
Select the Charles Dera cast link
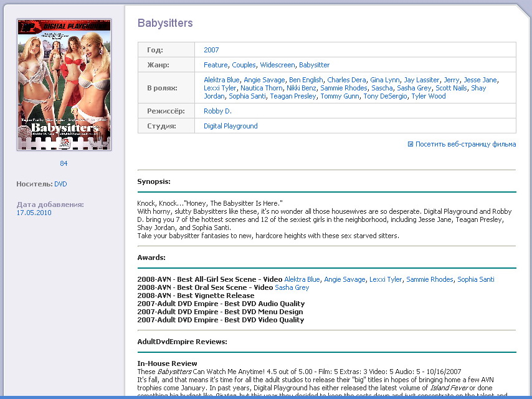[x=346, y=80]
